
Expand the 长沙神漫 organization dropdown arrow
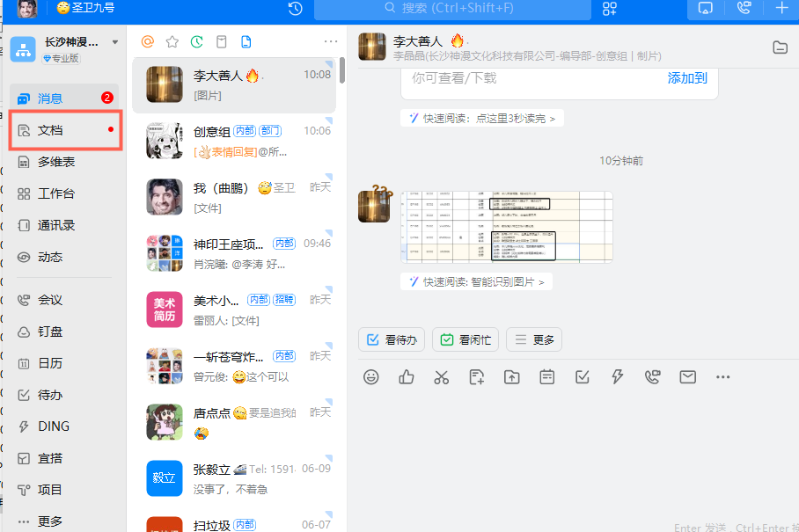pos(115,42)
